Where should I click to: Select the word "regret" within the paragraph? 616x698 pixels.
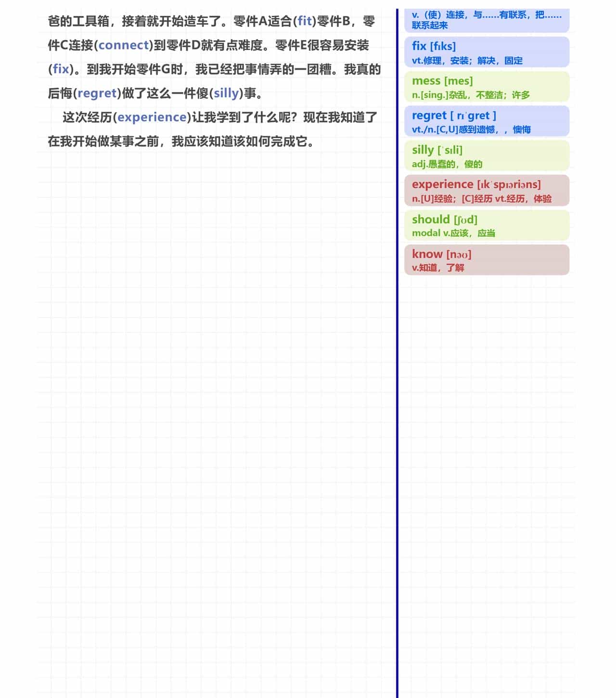(x=98, y=93)
